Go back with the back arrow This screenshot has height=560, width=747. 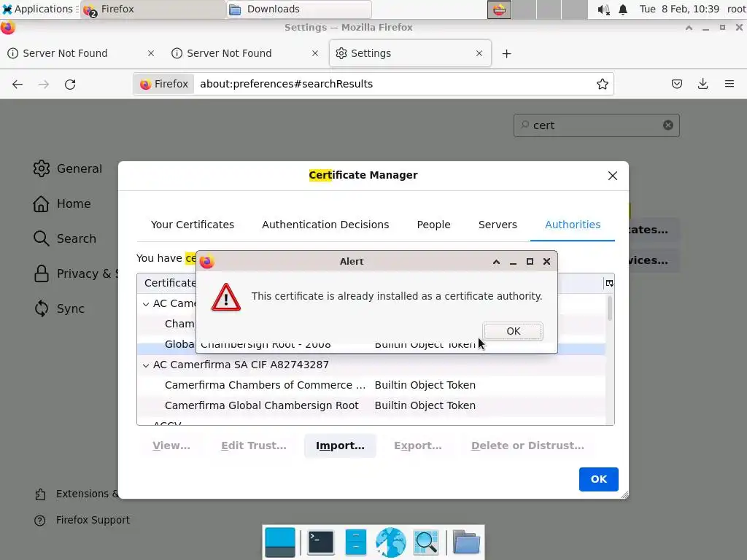pyautogui.click(x=18, y=85)
